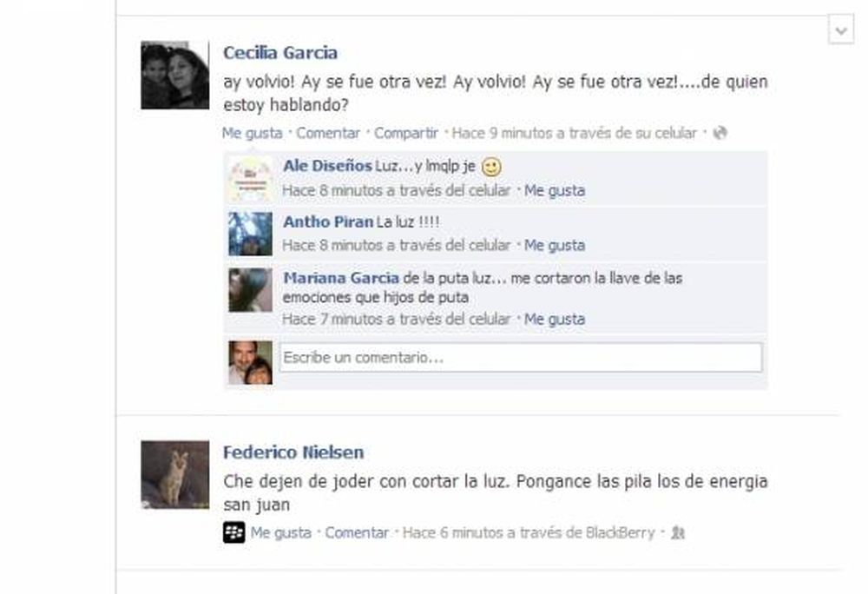This screenshot has height=594, width=868.
Task: Click the friends privacy icon on Federico's post
Action: point(678,532)
